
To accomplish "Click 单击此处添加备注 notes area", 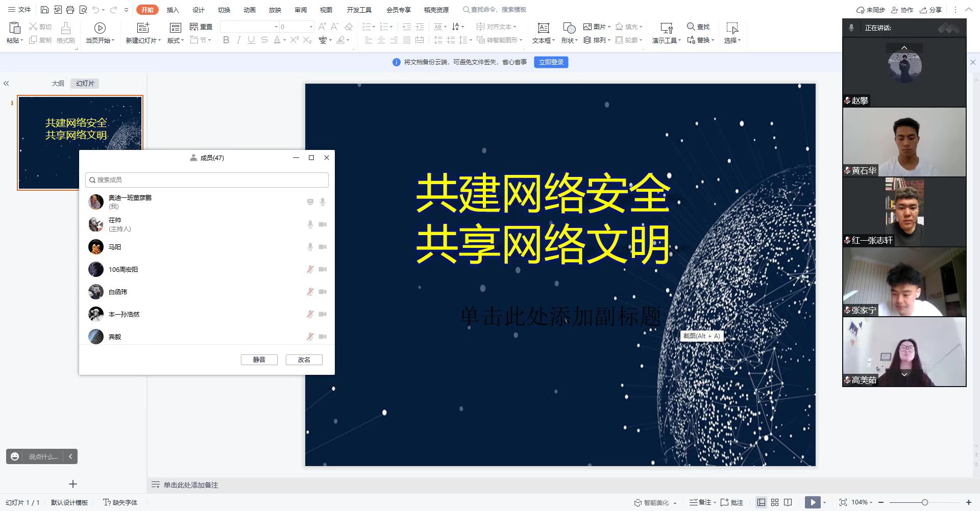I will [x=191, y=485].
